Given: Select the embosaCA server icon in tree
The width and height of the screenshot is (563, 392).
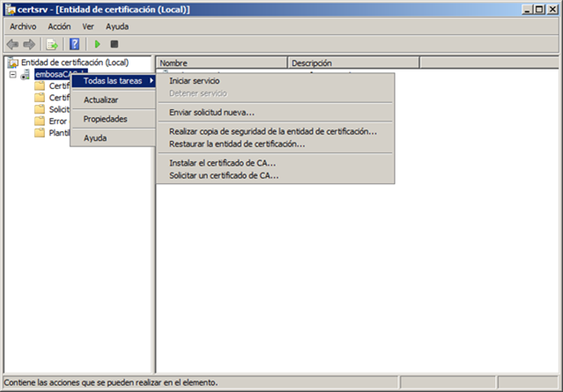Looking at the screenshot, I should [x=26, y=75].
